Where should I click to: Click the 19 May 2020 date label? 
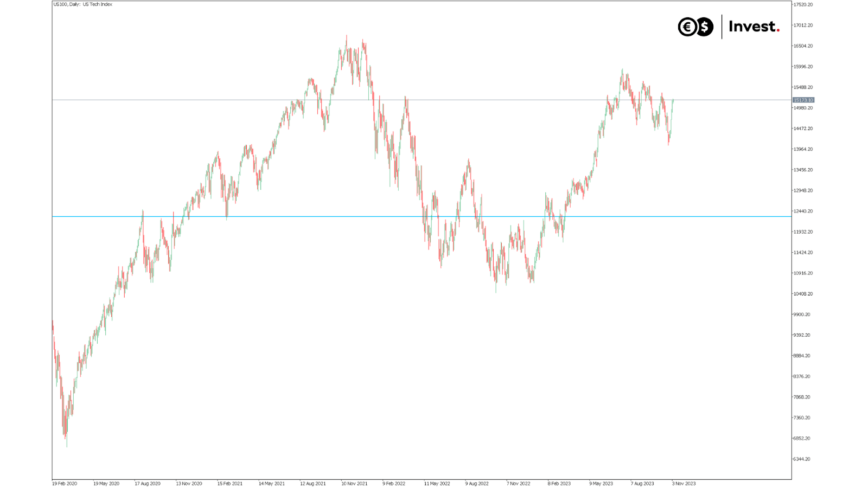coord(106,484)
